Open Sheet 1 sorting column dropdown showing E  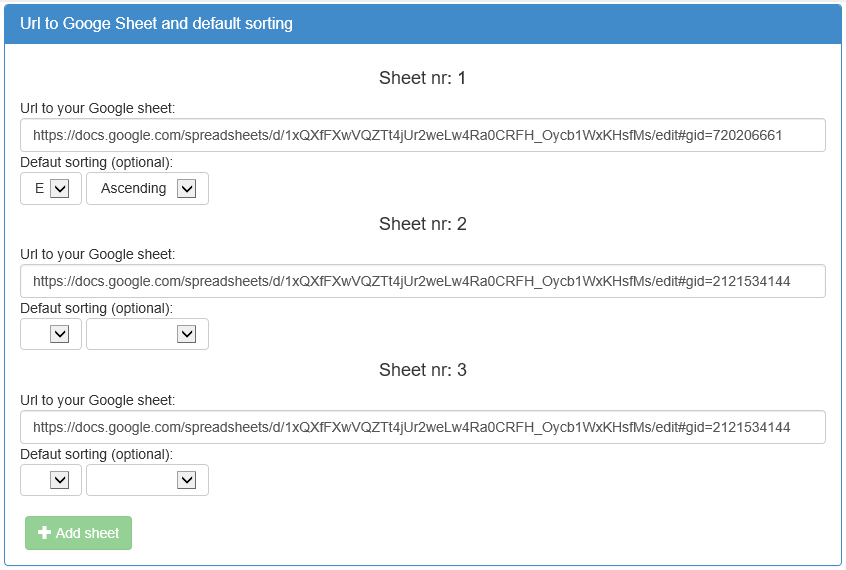[51, 188]
